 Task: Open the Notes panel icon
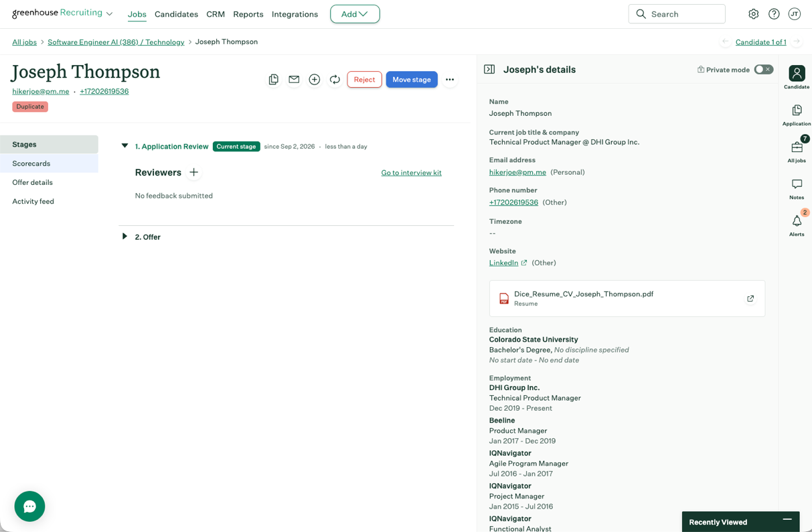click(x=797, y=189)
